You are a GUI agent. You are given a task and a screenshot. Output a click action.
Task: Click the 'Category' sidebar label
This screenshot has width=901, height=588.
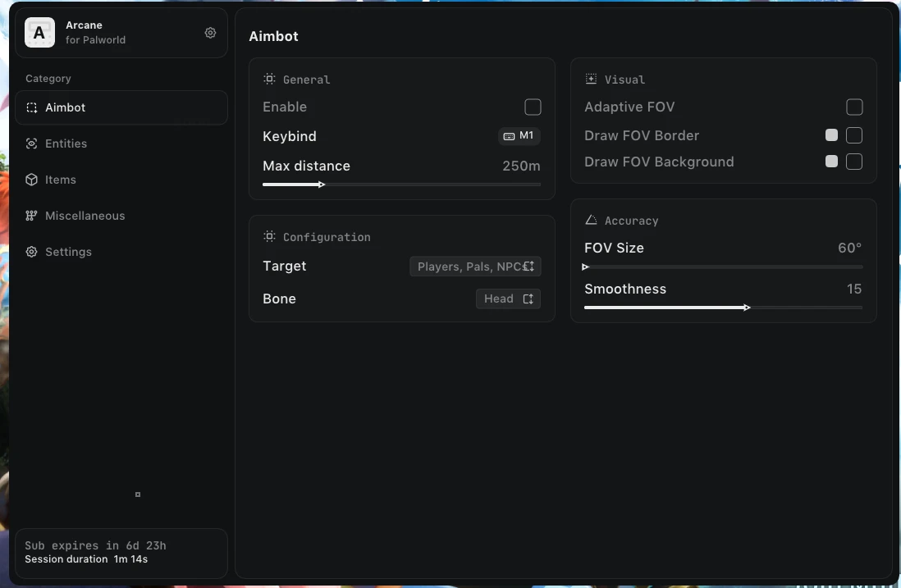click(x=48, y=79)
